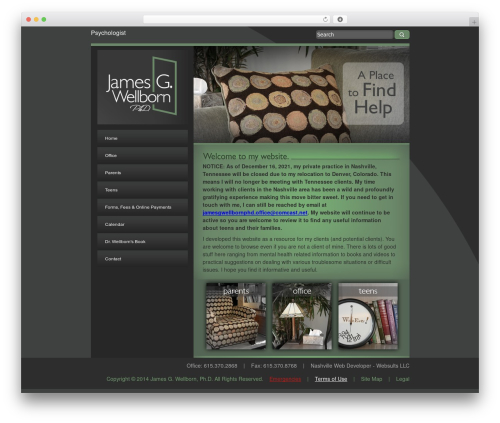Open the Calendar menu item
Screen dimensions: 500x423
(x=142, y=224)
